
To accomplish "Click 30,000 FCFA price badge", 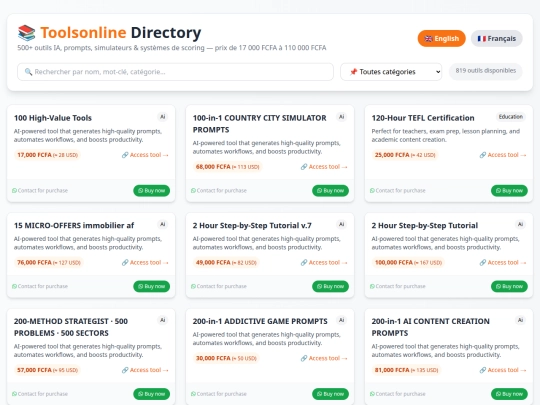I will click(x=226, y=358).
